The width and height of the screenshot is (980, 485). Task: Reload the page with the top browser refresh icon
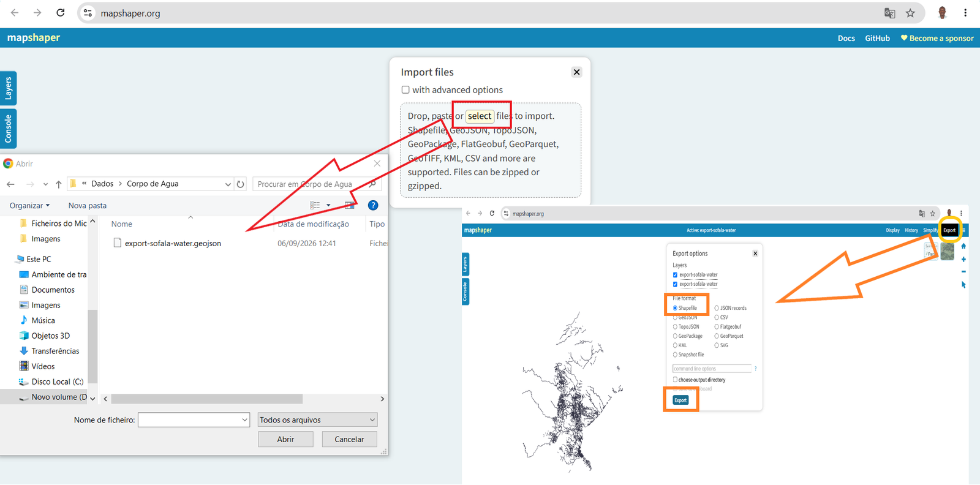coord(60,13)
